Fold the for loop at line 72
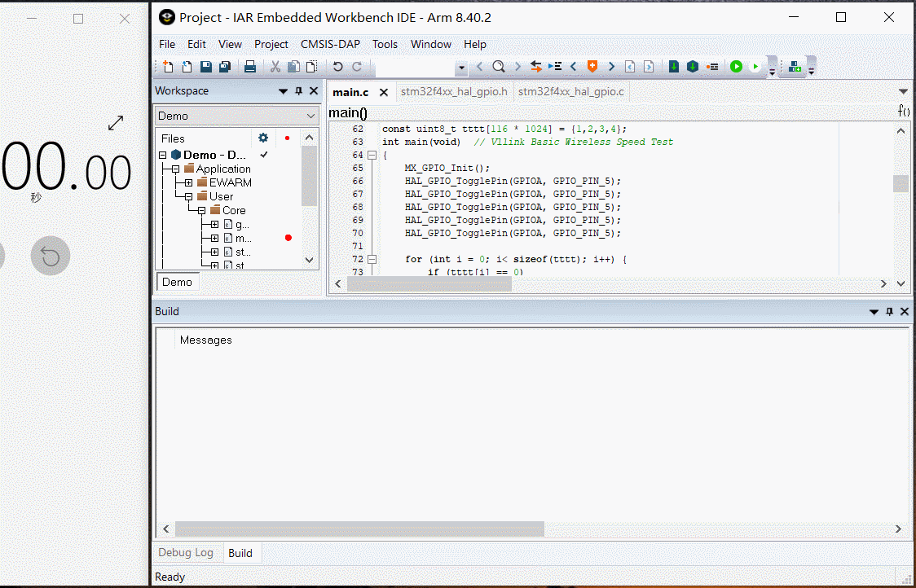916x588 pixels. pos(372,259)
